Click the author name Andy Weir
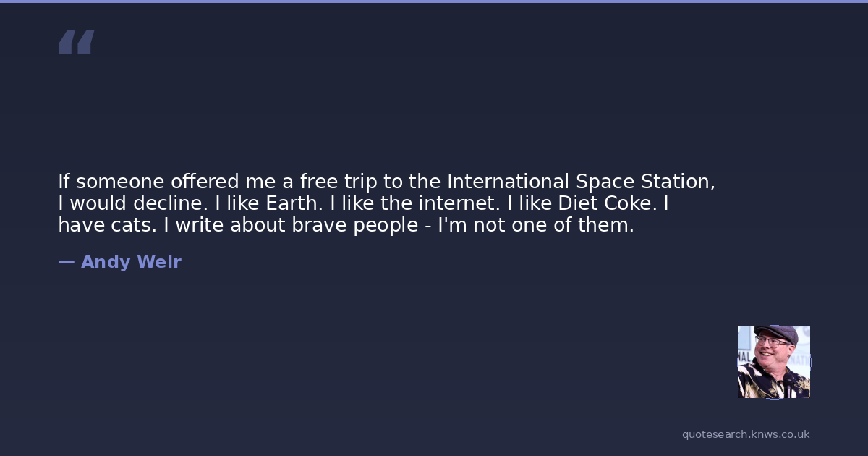The width and height of the screenshot is (868, 456). coord(131,262)
